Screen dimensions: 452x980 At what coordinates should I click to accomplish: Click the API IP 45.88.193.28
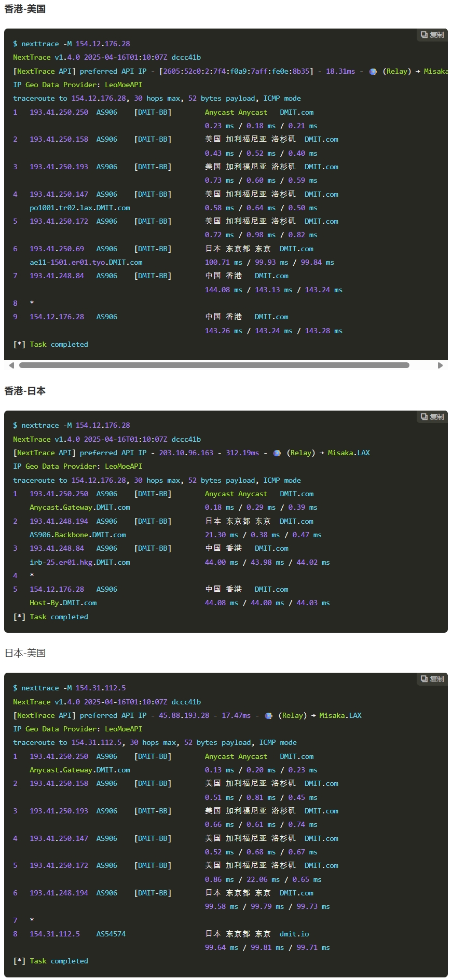point(184,715)
